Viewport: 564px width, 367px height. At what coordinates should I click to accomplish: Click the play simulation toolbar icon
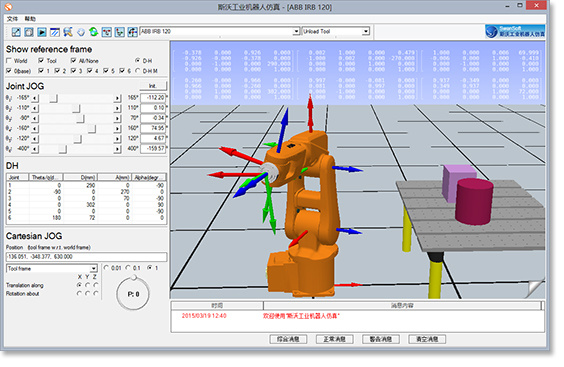click(42, 32)
